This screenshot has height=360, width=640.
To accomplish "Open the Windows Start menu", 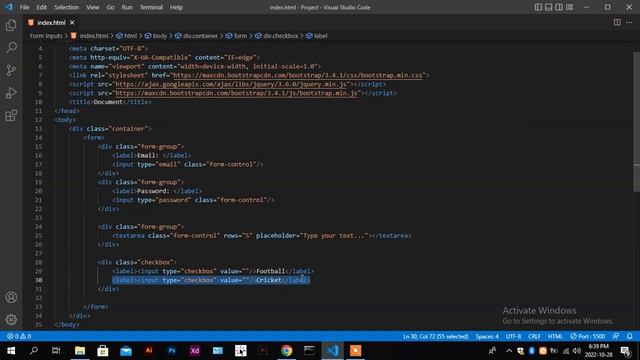I will pos(11,351).
